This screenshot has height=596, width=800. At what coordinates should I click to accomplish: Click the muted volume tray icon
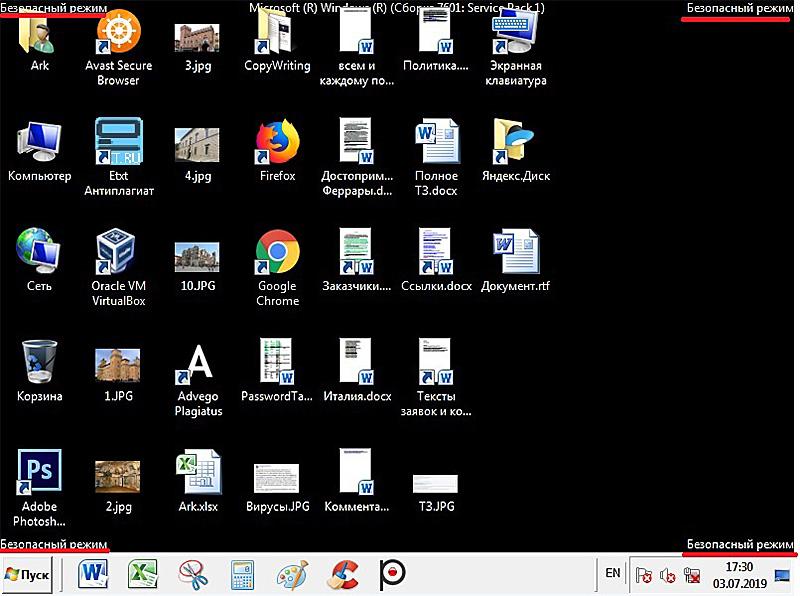pyautogui.click(x=668, y=576)
